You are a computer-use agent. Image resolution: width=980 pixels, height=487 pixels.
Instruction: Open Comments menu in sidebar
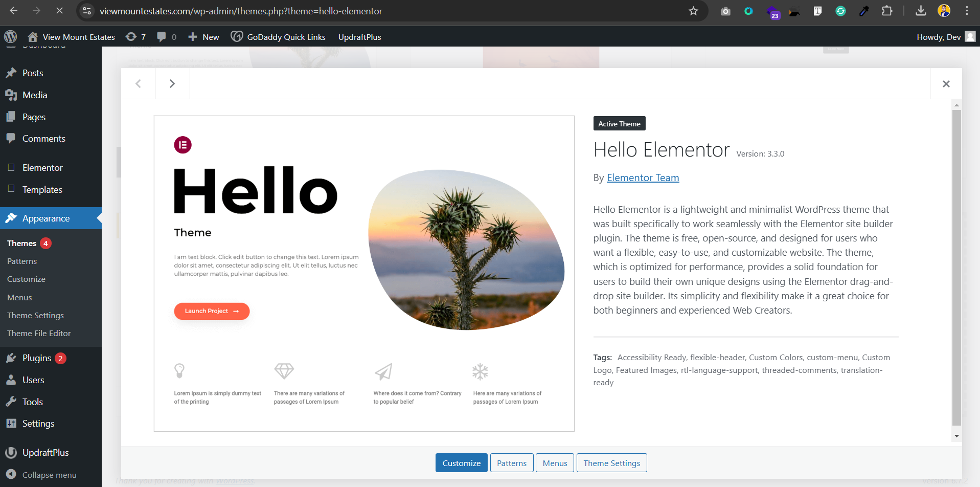(x=43, y=139)
